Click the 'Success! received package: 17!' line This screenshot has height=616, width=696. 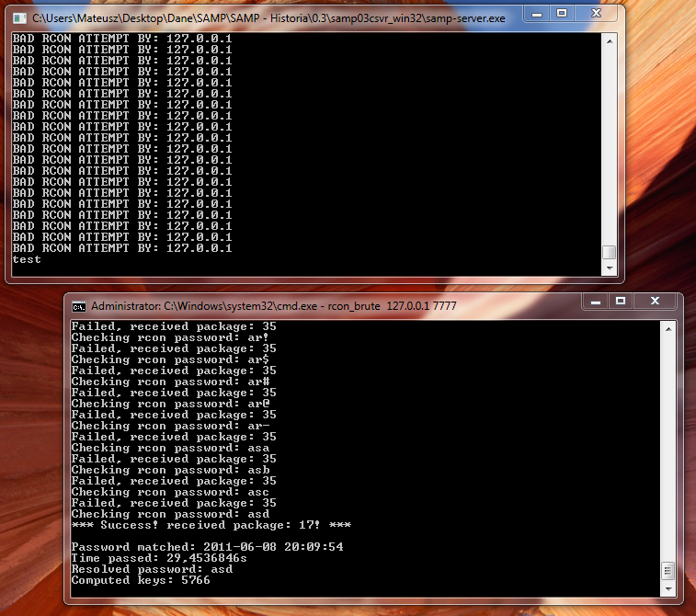211,525
